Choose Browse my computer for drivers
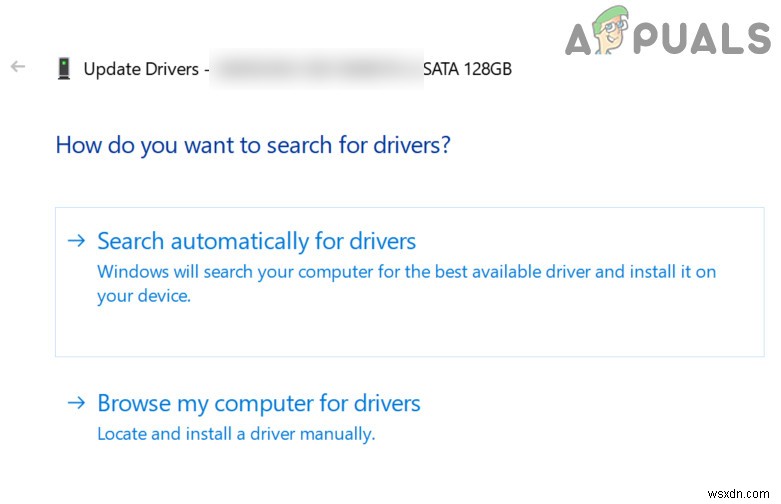This screenshot has height=504, width=781. [258, 403]
